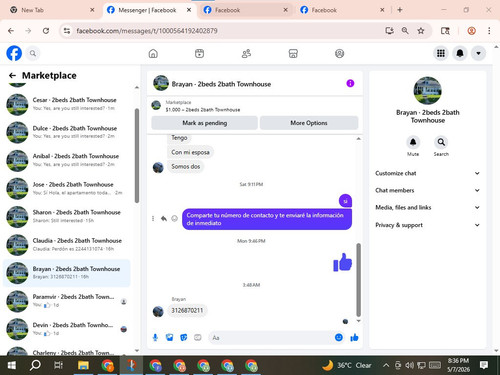
Task: Open a new browser tab plus button
Action: click(400, 10)
